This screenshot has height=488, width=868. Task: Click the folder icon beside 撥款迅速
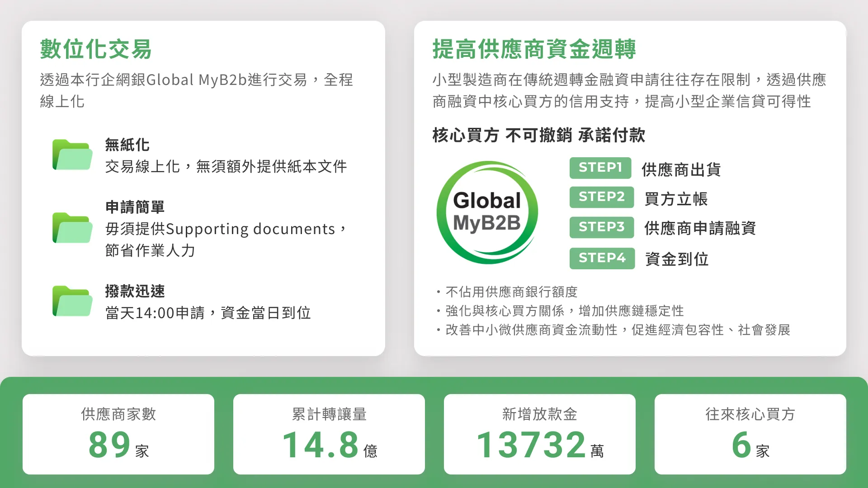[72, 301]
